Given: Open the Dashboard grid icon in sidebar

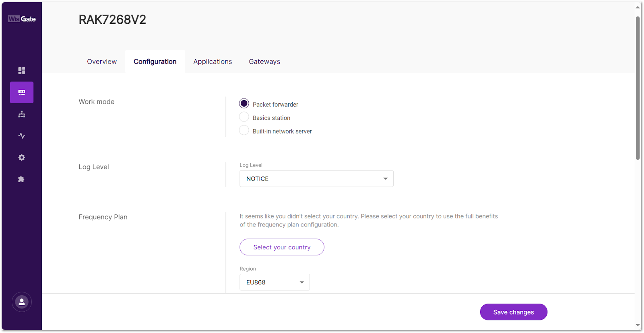Looking at the screenshot, I should tap(22, 71).
